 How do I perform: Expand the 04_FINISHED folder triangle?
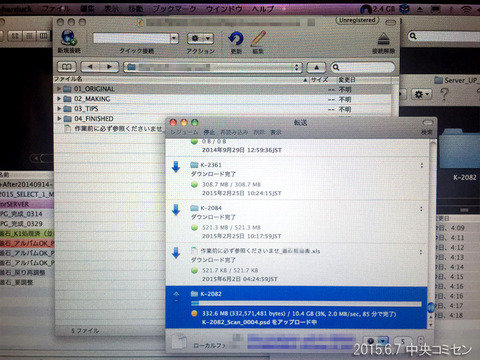(x=59, y=119)
